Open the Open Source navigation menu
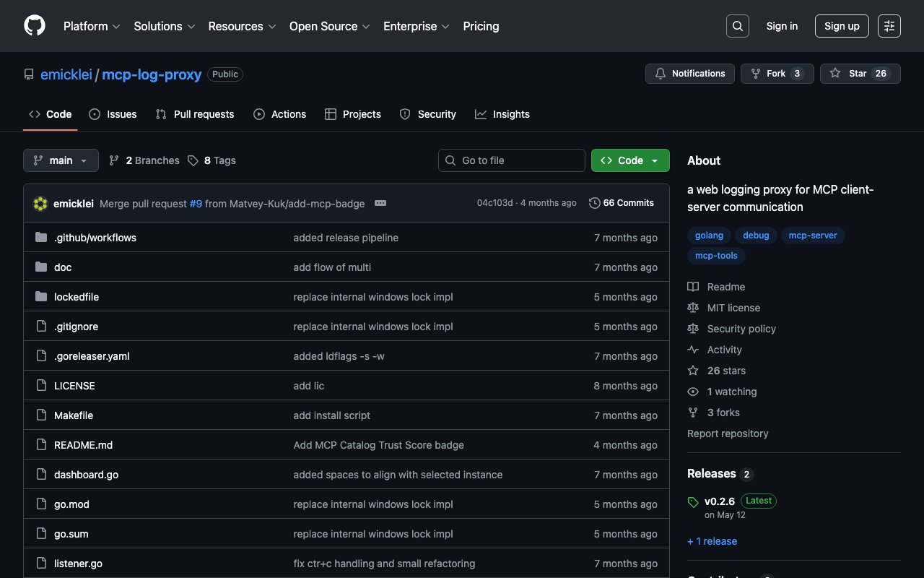The image size is (924, 578). [329, 26]
